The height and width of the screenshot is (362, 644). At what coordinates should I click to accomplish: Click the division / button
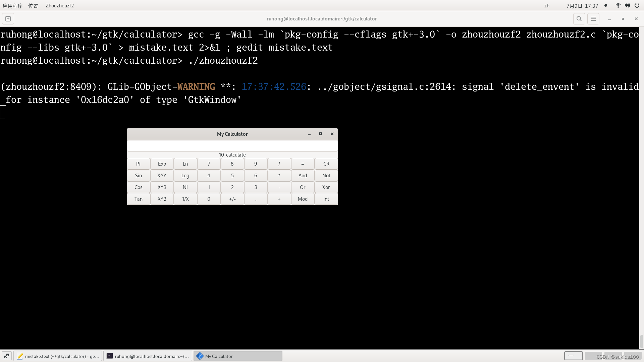click(279, 164)
